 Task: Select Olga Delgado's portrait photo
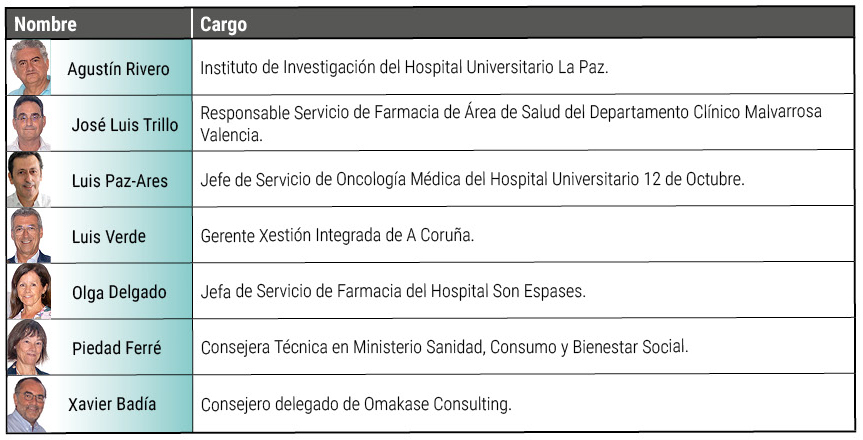tap(29, 291)
